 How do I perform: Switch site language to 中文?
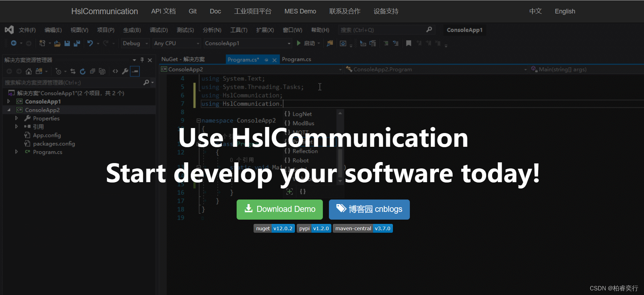[535, 11]
